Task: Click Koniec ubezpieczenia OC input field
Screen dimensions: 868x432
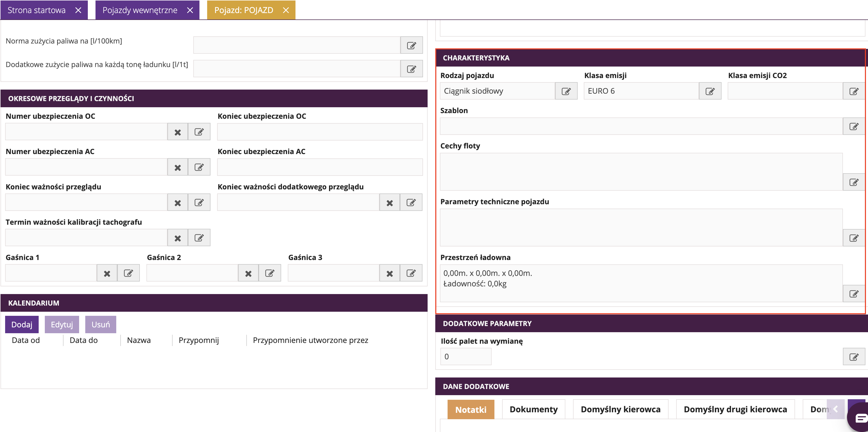Action: point(320,132)
